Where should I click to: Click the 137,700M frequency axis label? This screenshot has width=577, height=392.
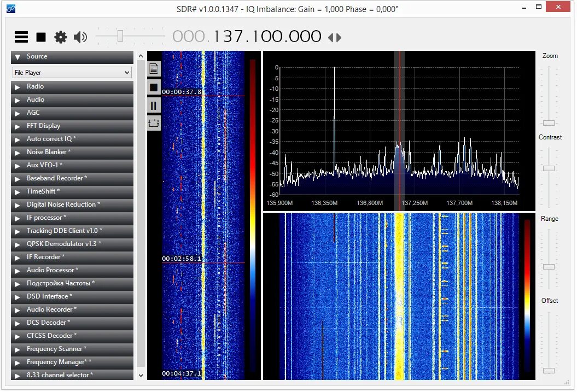pyautogui.click(x=459, y=203)
